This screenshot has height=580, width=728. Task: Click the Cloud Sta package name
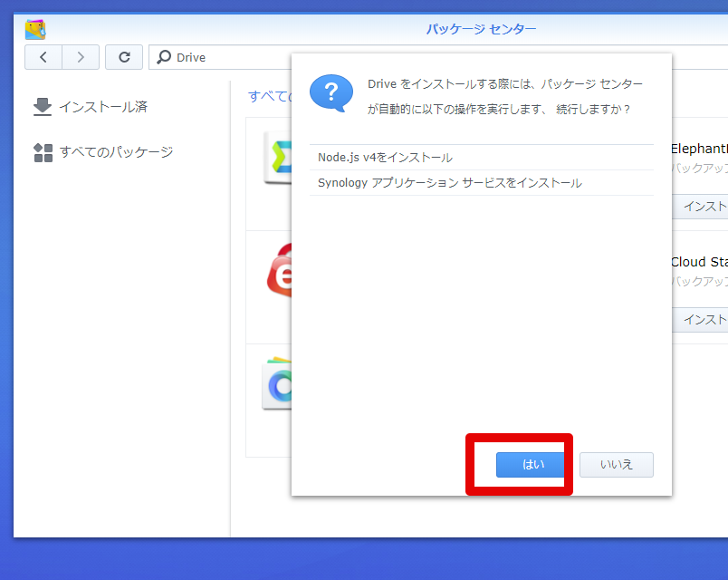[699, 262]
